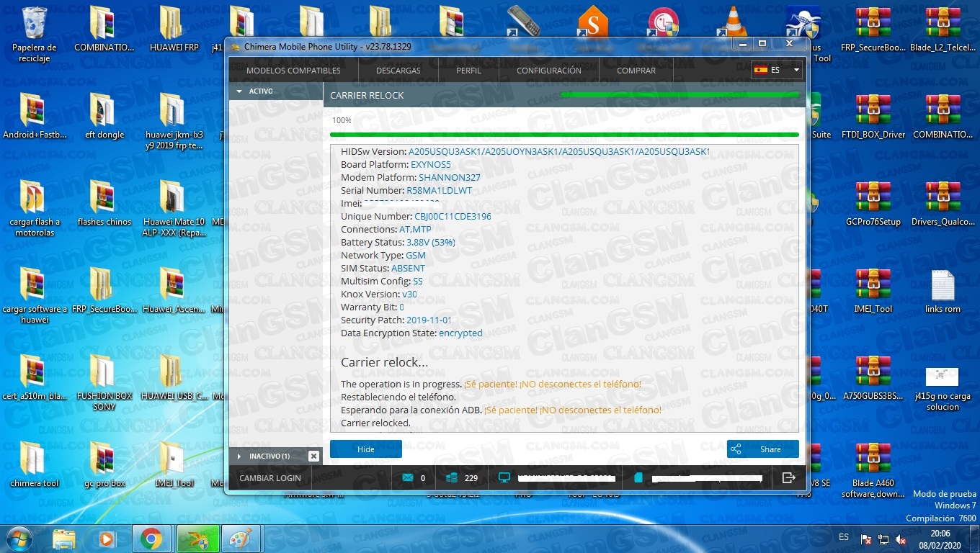The height and width of the screenshot is (553, 980).
Task: Select the A750GUBS3BS... archive icon
Action: 873,378
